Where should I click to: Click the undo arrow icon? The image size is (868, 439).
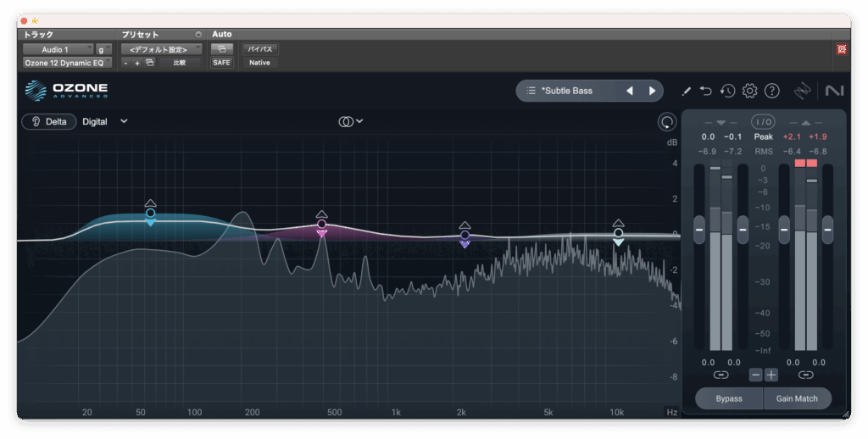(706, 91)
